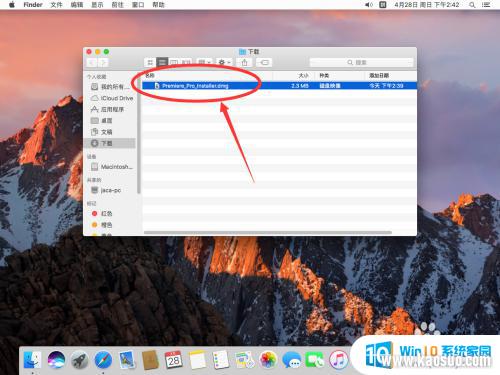Image resolution: width=500 pixels, height=375 pixels.
Task: Open the 编辑 menu
Action: [77, 5]
